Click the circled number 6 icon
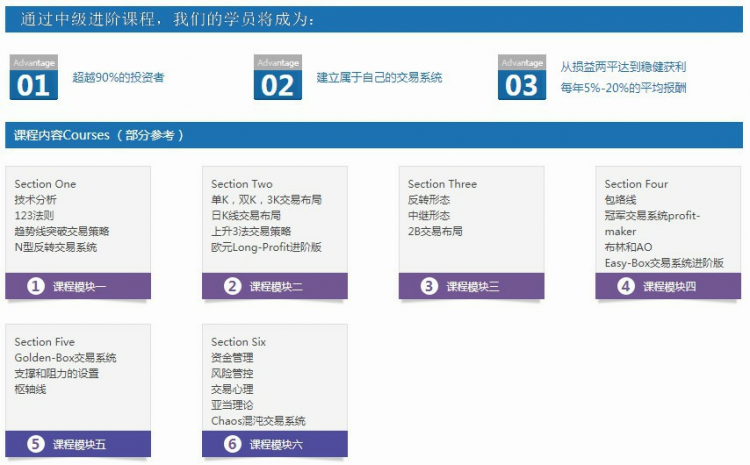This screenshot has width=750, height=465. click(x=232, y=444)
